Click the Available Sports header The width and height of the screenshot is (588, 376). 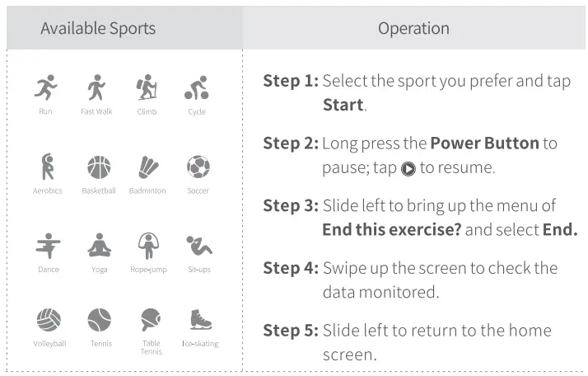98,29
